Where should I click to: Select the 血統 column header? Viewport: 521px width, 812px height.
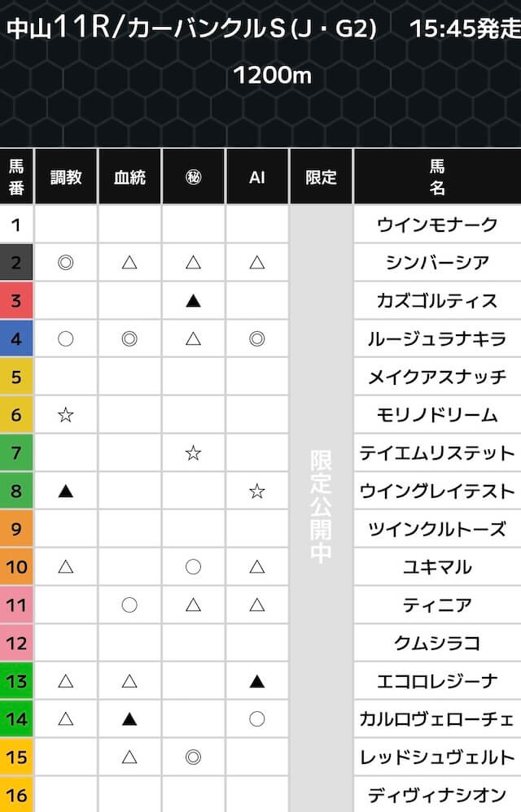click(129, 177)
